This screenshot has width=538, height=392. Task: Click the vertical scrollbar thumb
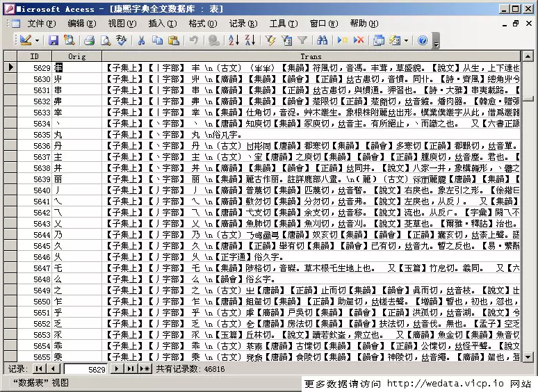(528, 99)
